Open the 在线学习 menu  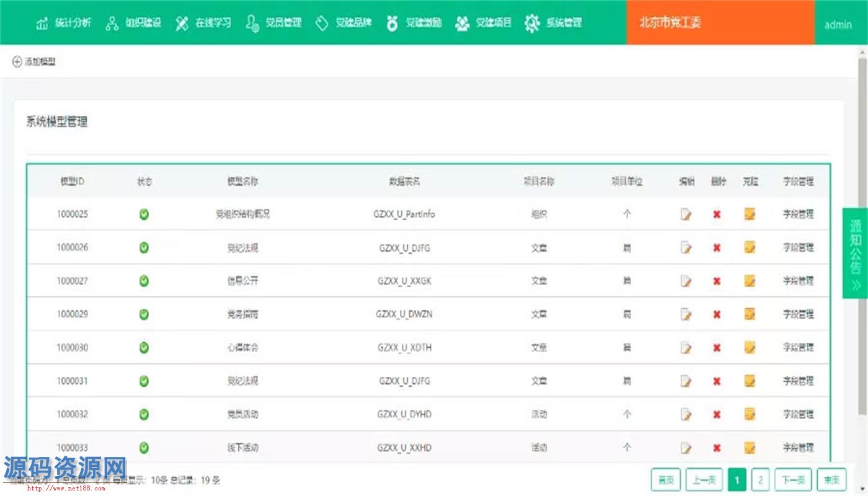coord(203,24)
